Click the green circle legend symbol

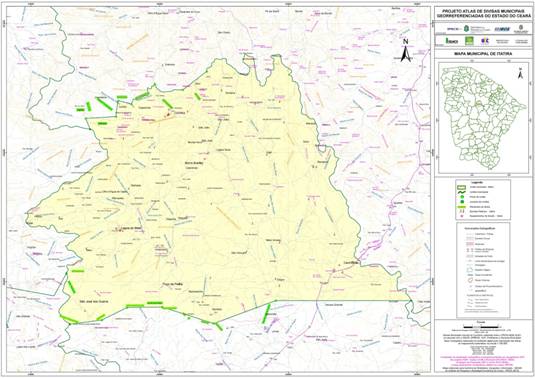(462, 197)
